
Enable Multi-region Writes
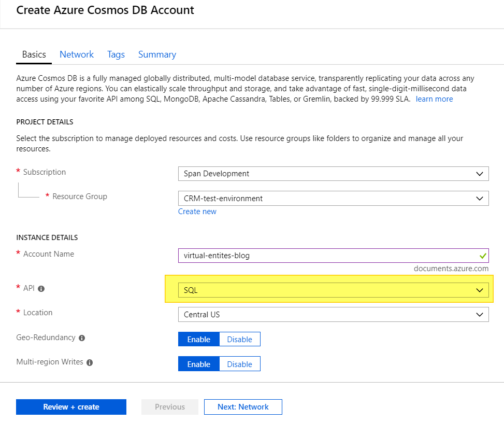pyautogui.click(x=198, y=364)
